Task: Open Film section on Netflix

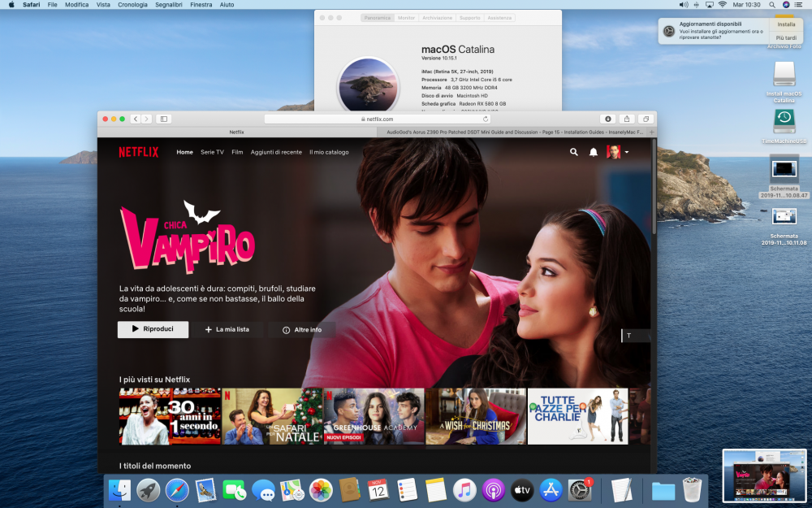Action: [237, 152]
